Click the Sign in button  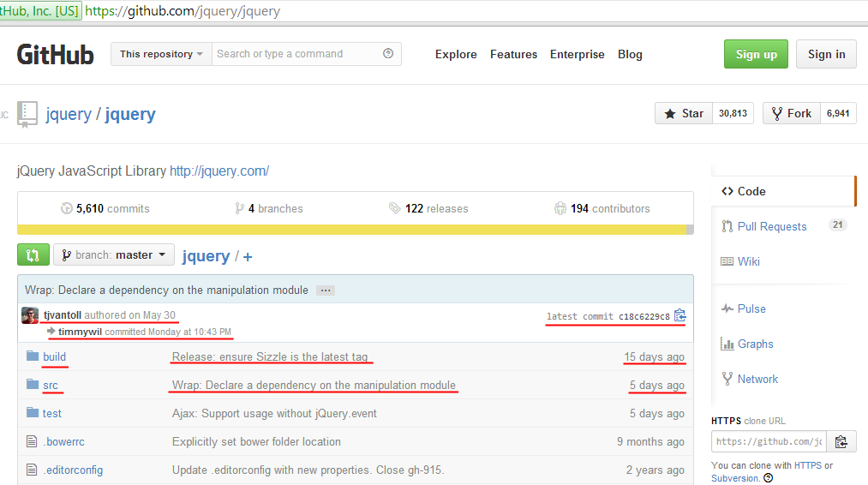pos(826,54)
